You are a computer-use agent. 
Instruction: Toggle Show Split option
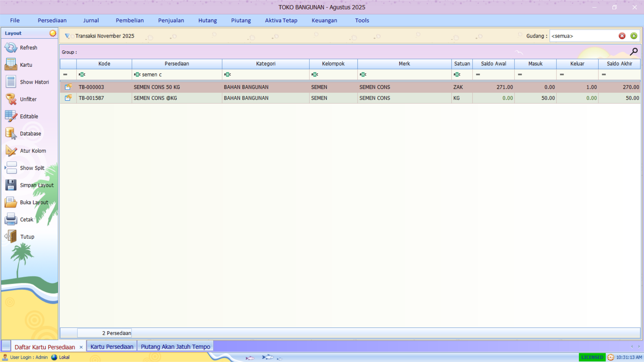[x=10, y=168]
